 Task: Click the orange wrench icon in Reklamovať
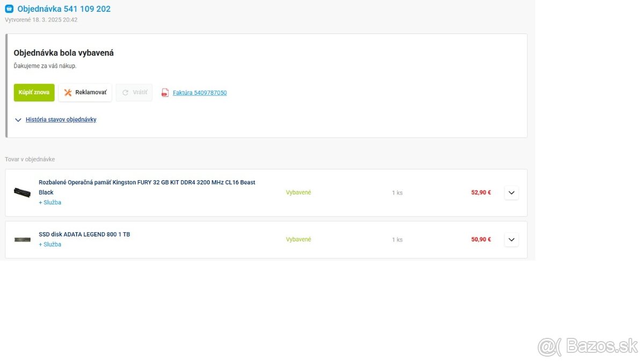click(68, 92)
